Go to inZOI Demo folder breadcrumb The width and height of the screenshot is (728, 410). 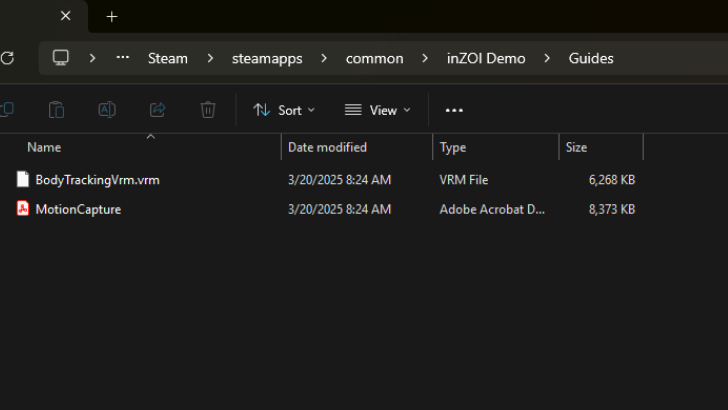(x=486, y=59)
